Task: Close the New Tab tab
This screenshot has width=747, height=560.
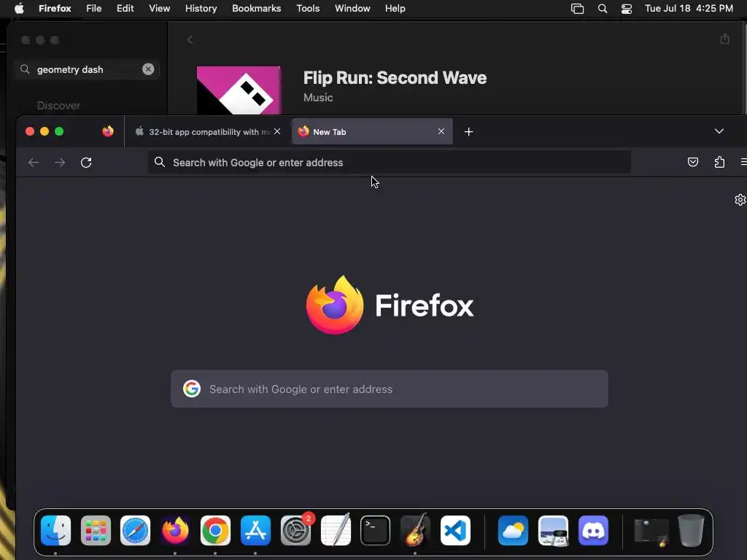Action: 441,131
